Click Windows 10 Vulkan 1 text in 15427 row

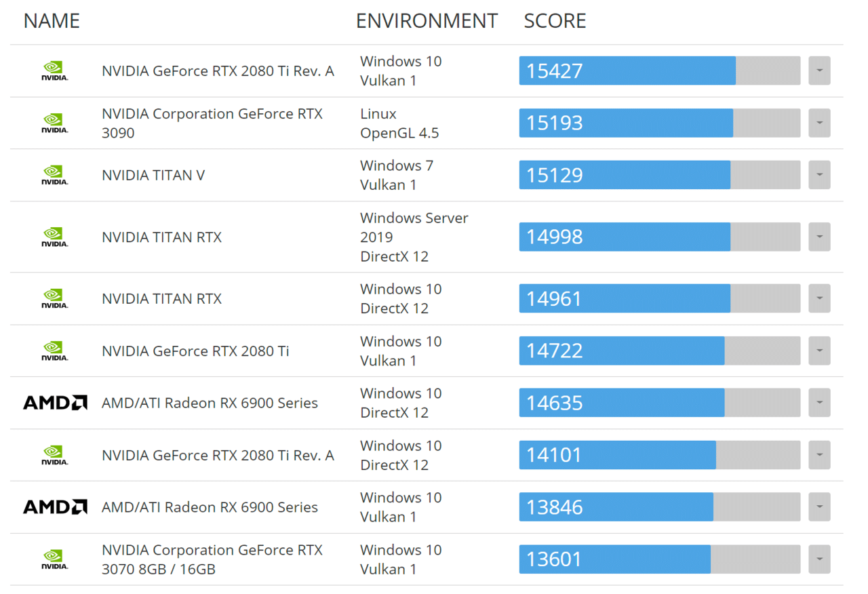pos(401,71)
